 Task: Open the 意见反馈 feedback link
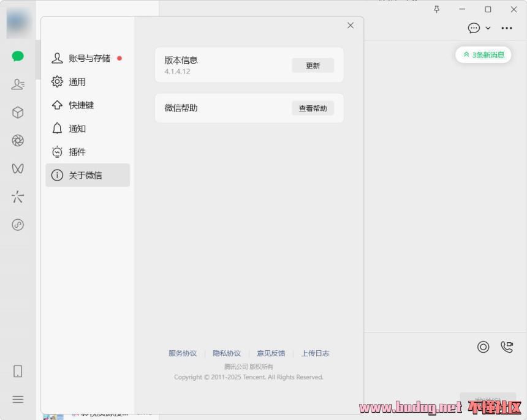(271, 353)
